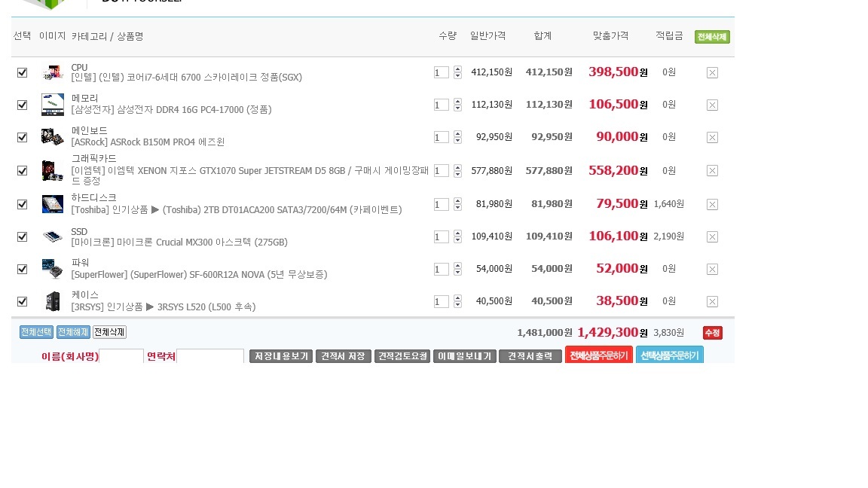Uncheck the 메모리 row checkbox

[22, 105]
